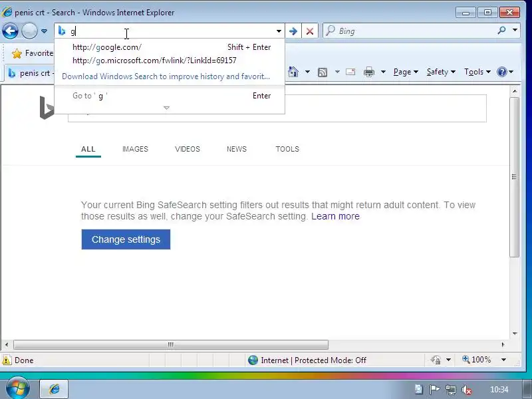Click the network tray icon
The width and height of the screenshot is (532, 399).
click(451, 390)
